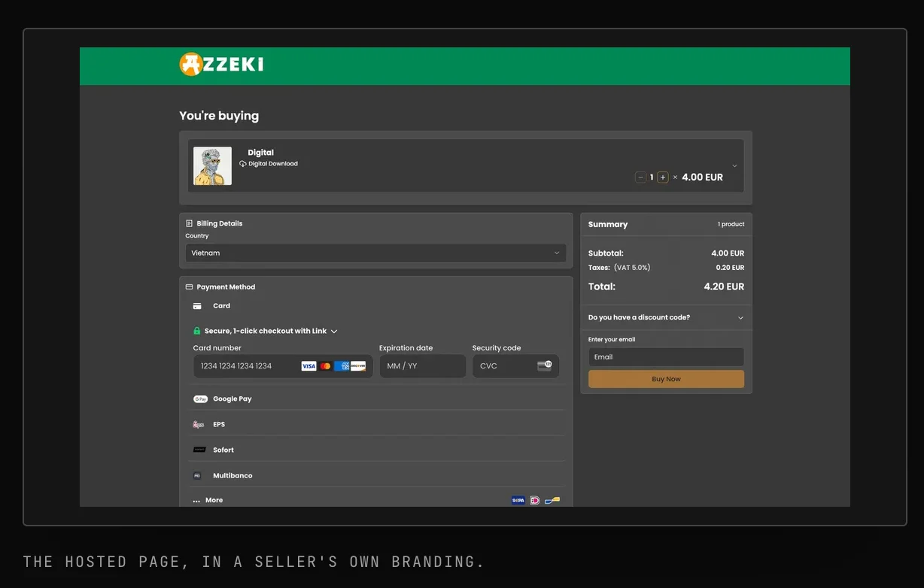
Task: Click the 0.20 EUR tax value
Action: 730,268
